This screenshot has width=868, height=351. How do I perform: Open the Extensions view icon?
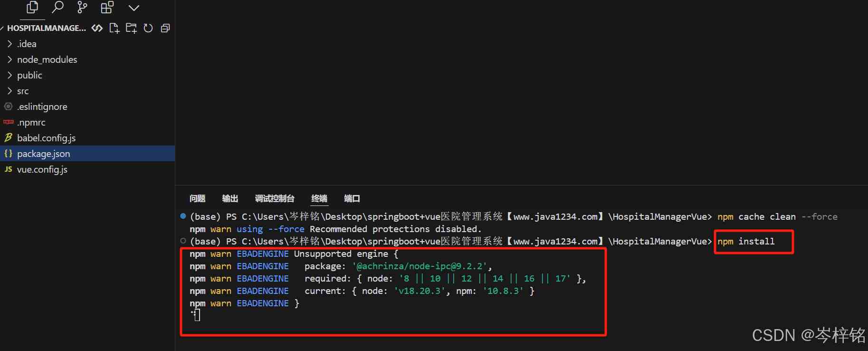pos(107,7)
